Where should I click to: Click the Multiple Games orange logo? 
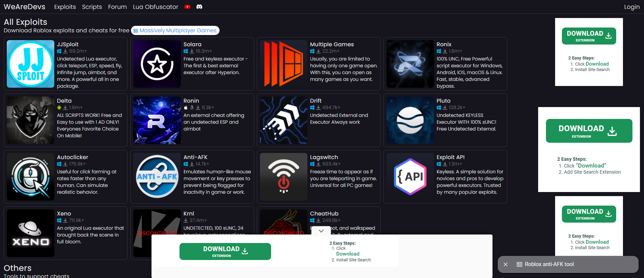pos(284,64)
